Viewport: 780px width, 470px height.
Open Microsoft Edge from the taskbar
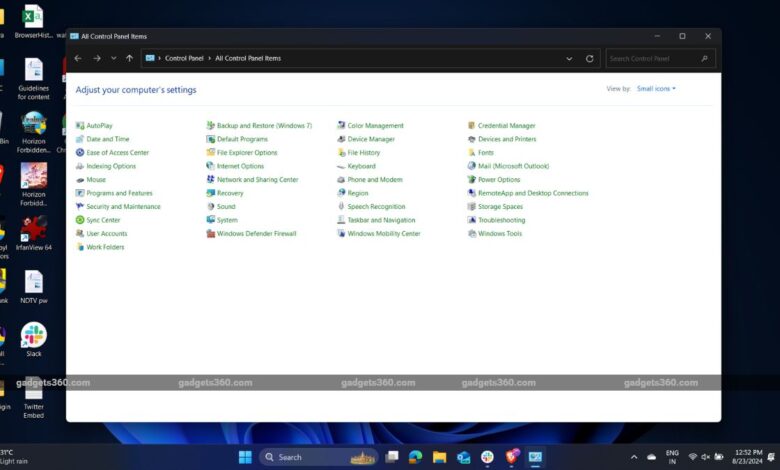pyautogui.click(x=415, y=457)
